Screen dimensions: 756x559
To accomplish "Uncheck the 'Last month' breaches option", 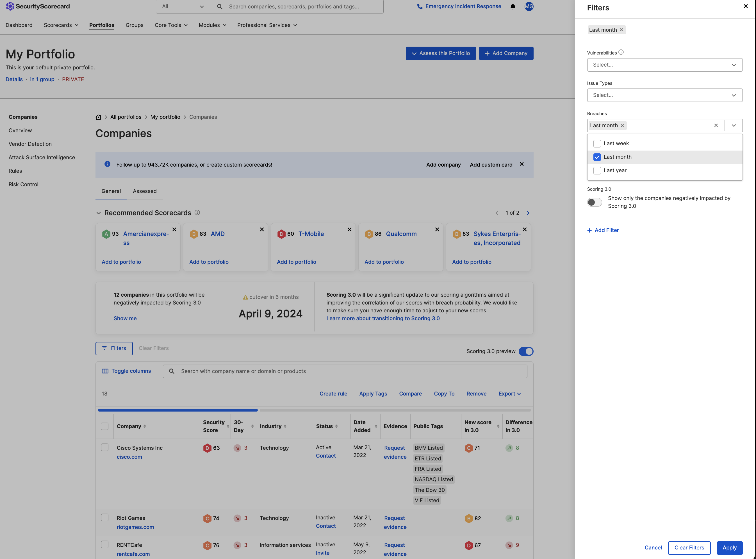I will pos(597,157).
